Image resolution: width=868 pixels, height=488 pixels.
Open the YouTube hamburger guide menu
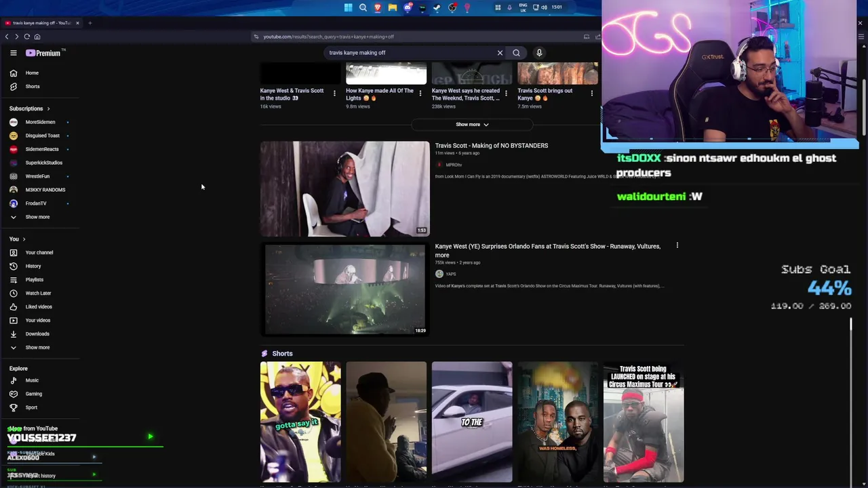point(14,53)
